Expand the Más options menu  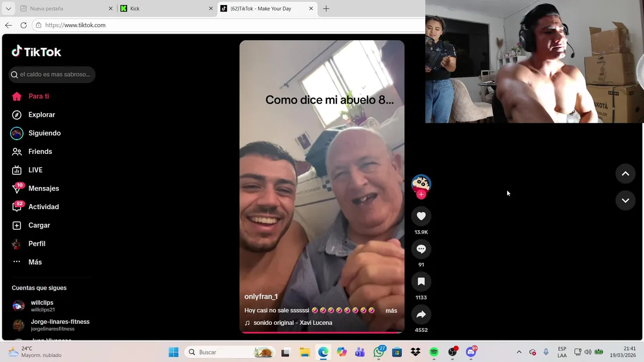pos(27,262)
